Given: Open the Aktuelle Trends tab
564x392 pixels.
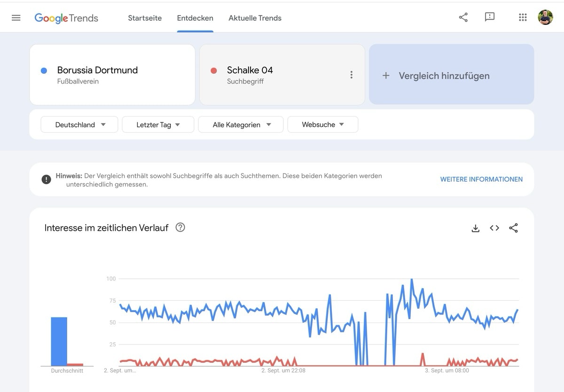Looking at the screenshot, I should [x=255, y=18].
